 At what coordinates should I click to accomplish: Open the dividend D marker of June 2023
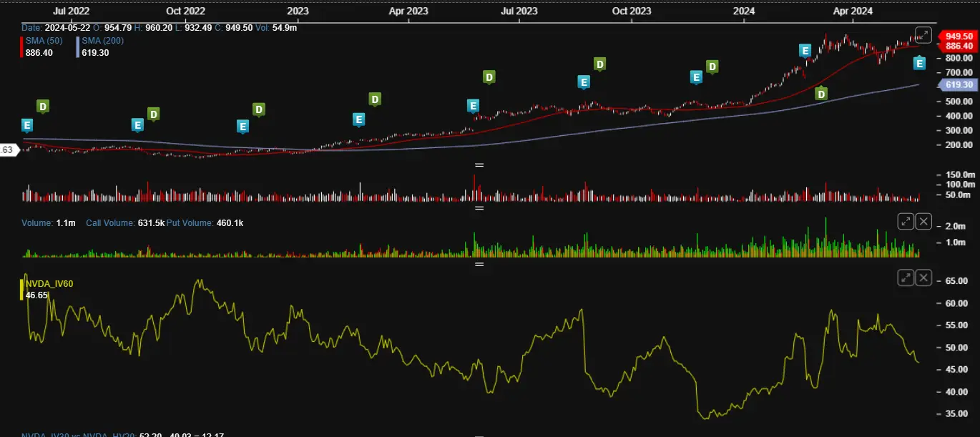point(489,77)
